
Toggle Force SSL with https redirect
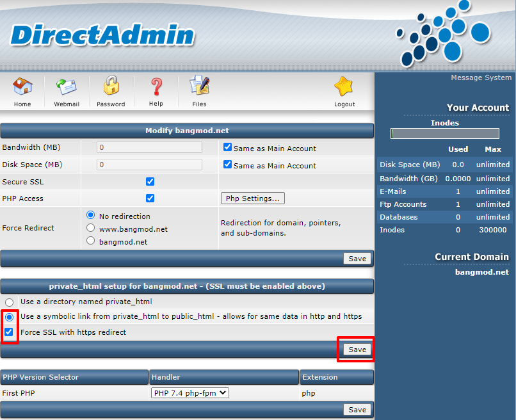click(9, 332)
